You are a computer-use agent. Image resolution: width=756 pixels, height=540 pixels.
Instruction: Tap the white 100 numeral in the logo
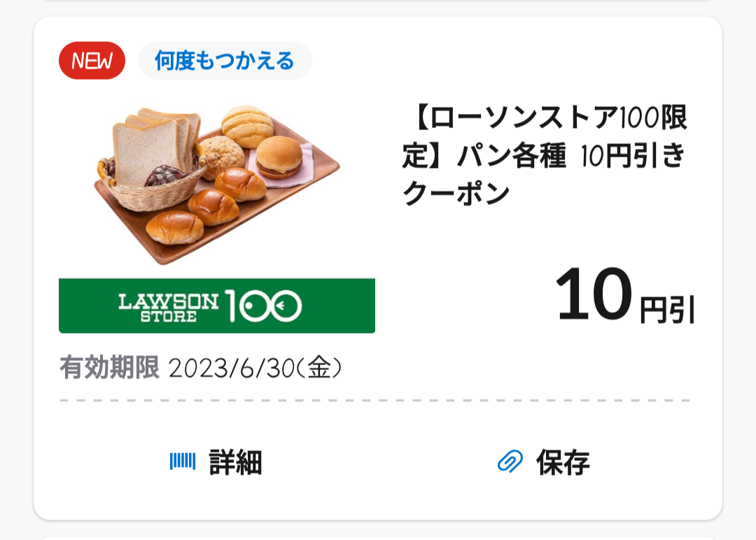263,306
